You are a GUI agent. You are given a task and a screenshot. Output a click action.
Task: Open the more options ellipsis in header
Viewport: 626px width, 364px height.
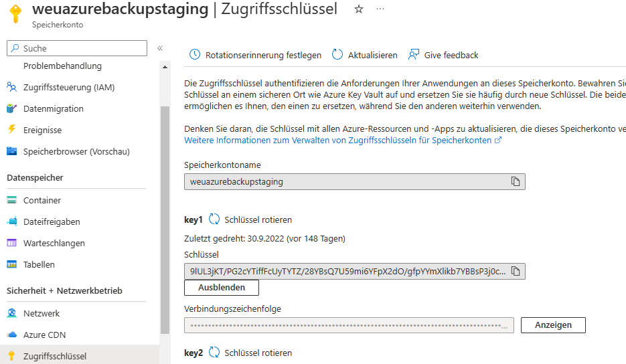(380, 9)
